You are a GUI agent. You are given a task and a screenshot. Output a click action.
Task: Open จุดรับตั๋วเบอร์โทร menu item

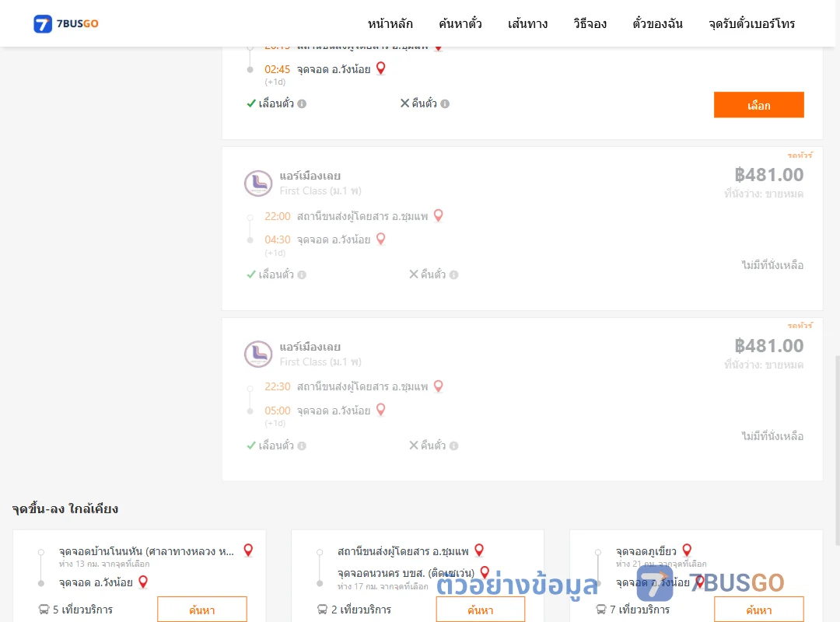[751, 23]
